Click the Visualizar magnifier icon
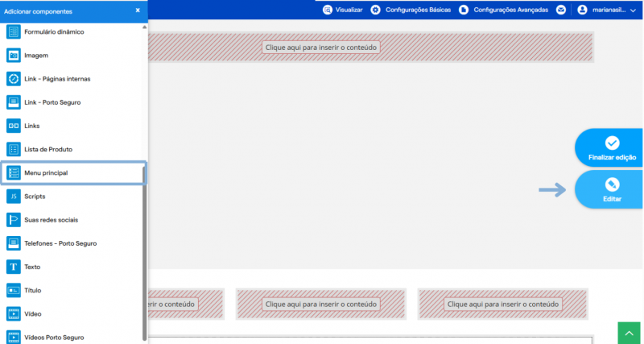Image resolution: width=644 pixels, height=344 pixels. click(x=328, y=10)
